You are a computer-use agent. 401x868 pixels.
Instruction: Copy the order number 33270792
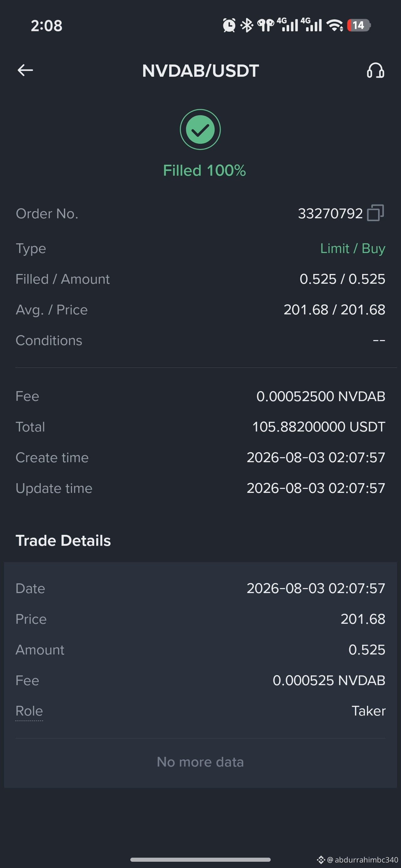coord(375,213)
